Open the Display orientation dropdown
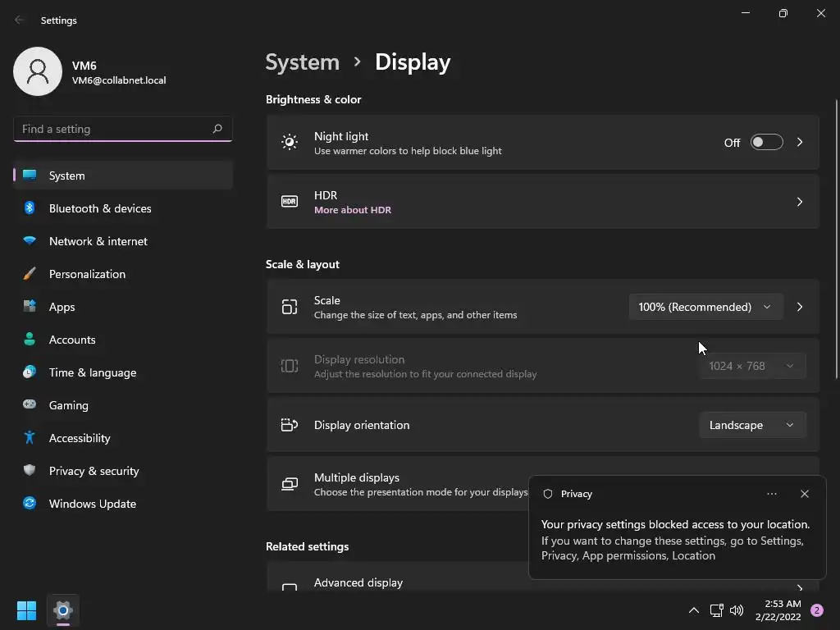This screenshot has width=840, height=630. [751, 425]
